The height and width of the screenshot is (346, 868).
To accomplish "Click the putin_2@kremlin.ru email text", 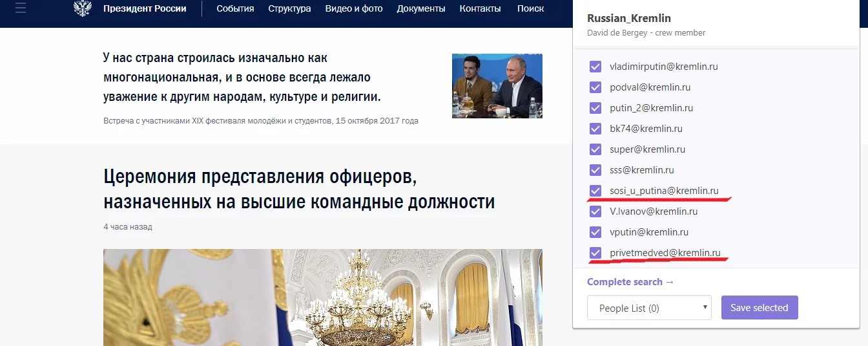I will pos(652,108).
